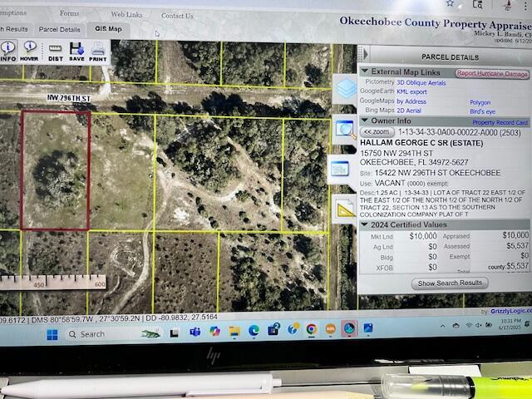Open the map layers side tab

point(345,90)
